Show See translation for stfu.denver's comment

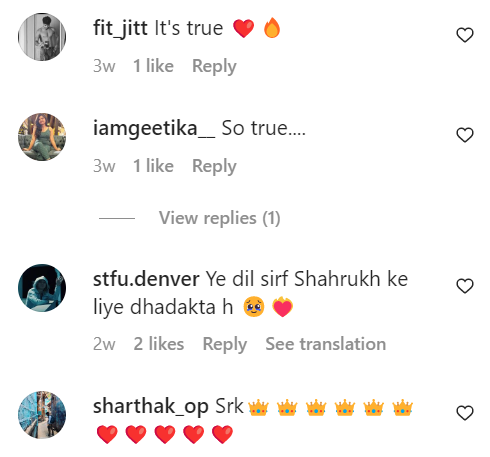coord(326,344)
